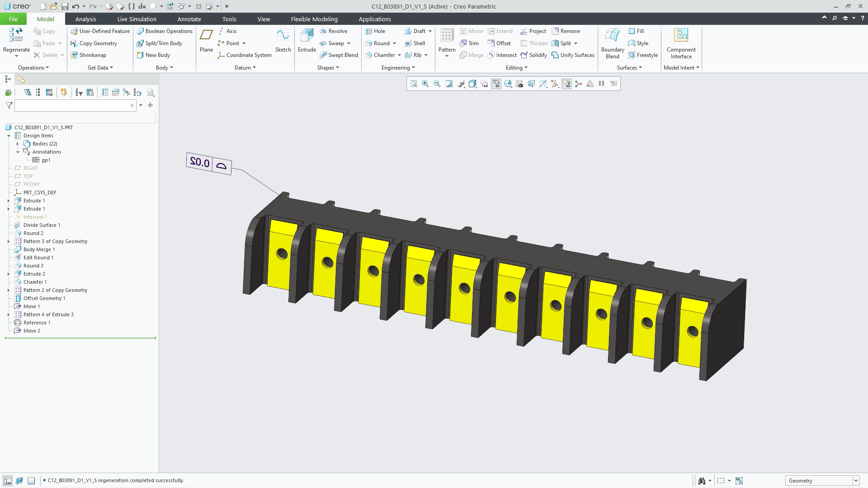Click the Solidify tool

(533, 55)
